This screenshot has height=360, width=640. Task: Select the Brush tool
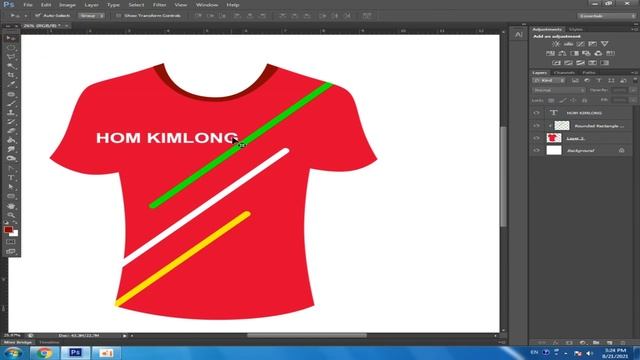coord(10,103)
